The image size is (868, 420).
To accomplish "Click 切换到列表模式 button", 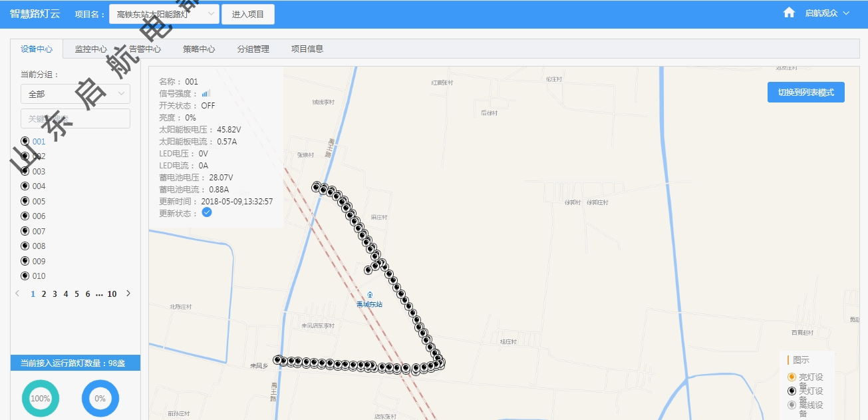I will tap(805, 93).
